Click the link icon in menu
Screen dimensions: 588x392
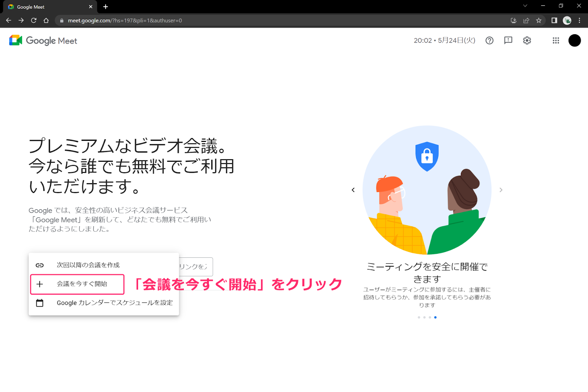(x=40, y=265)
